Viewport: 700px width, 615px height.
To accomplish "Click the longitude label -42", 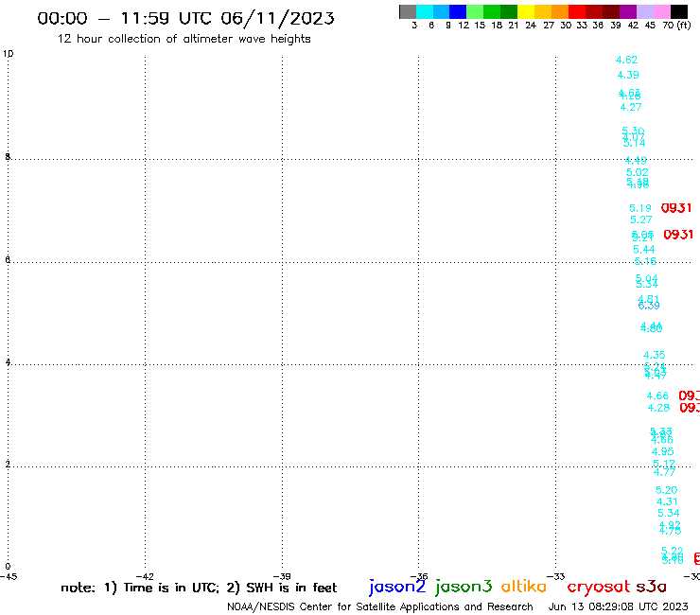I will click(145, 577).
